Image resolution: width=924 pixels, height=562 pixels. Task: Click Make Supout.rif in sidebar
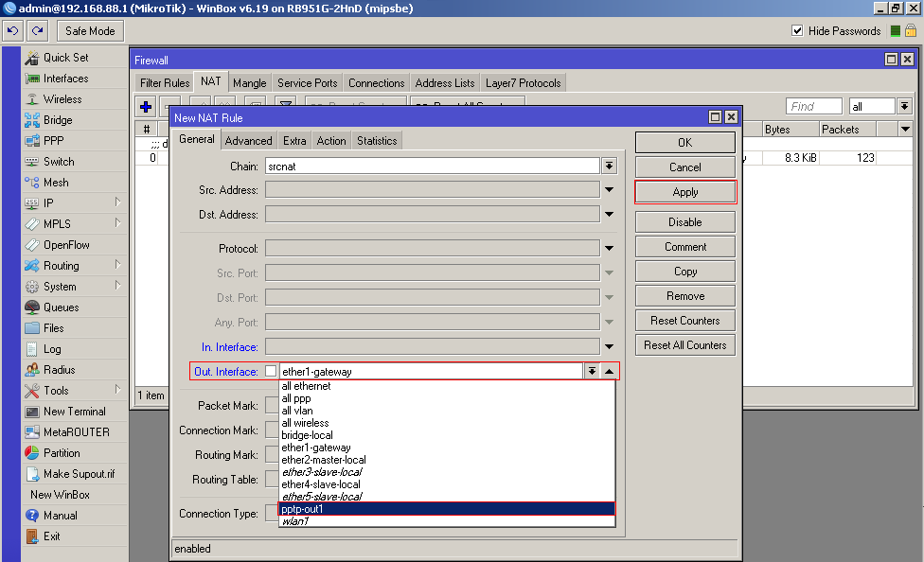coord(79,474)
